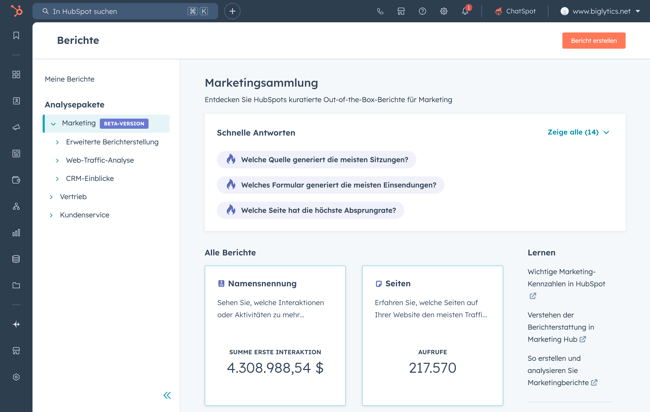Click the value '217.570'
The image size is (650, 412).
click(x=432, y=368)
